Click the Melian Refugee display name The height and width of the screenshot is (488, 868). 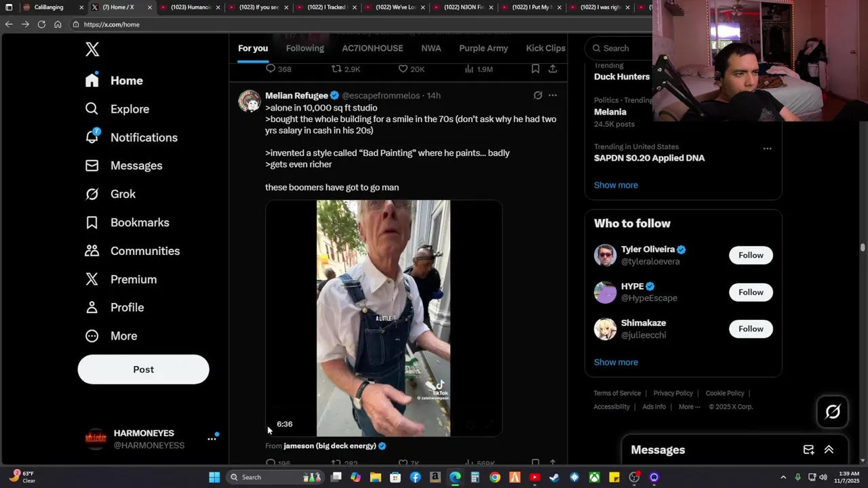point(296,96)
